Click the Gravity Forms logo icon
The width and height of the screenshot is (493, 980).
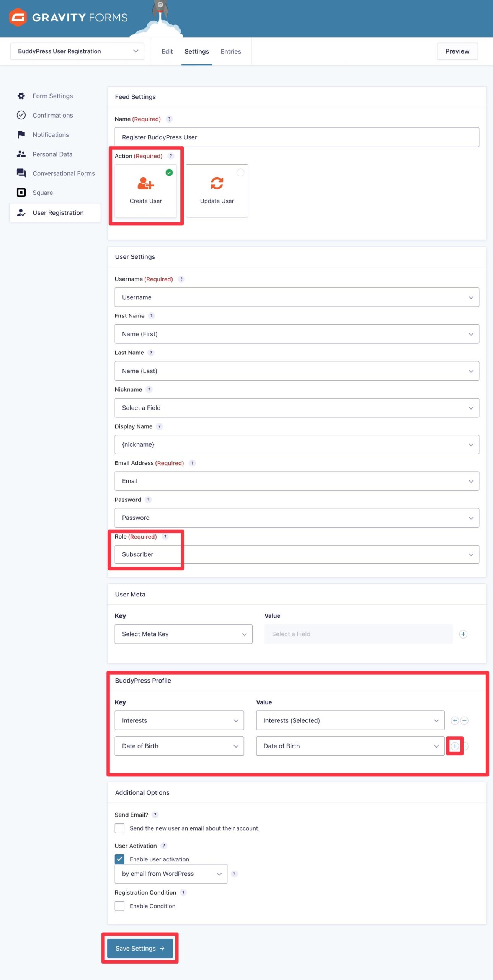(x=18, y=17)
